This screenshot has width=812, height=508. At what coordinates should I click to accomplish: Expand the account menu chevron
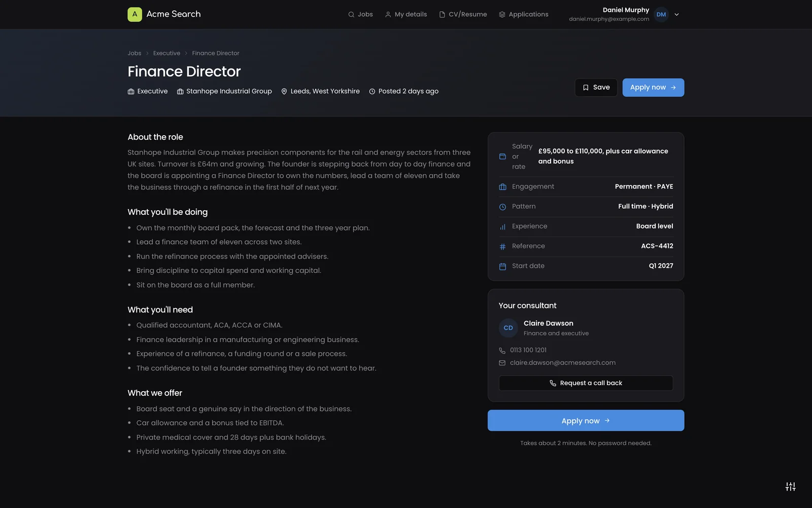[676, 15]
